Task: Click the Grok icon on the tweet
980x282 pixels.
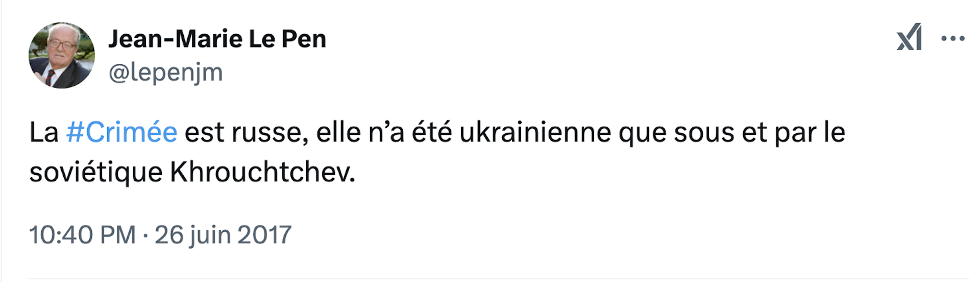Action: click(909, 38)
